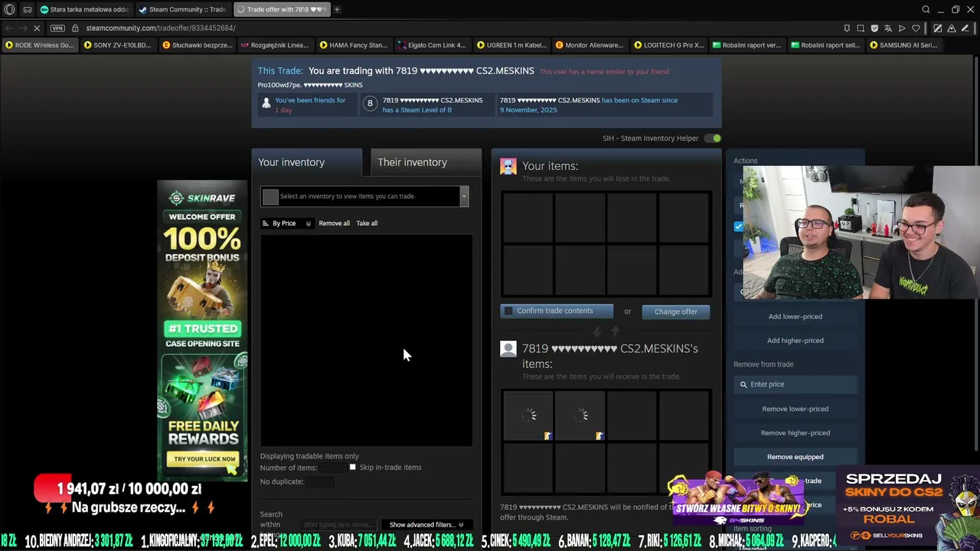This screenshot has height=551, width=980.
Task: Click your profile avatar next to Your items
Action: pyautogui.click(x=508, y=166)
